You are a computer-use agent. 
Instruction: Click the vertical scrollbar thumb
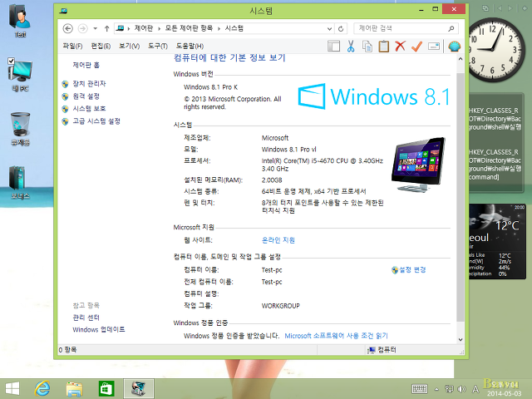click(461, 197)
